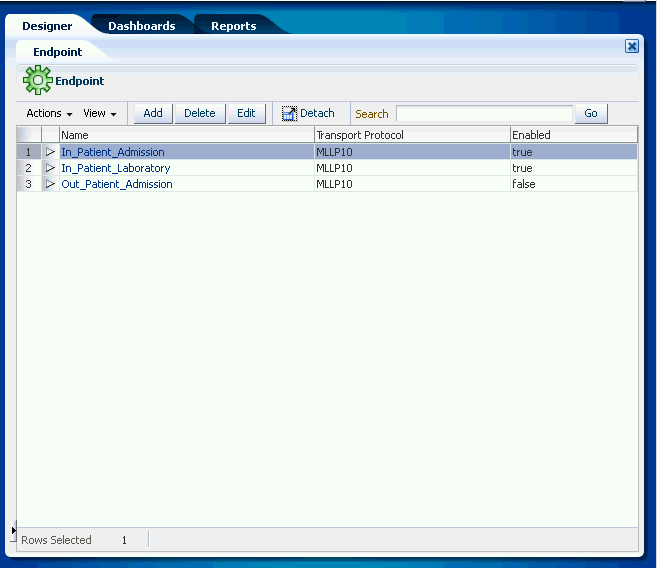This screenshot has width=657, height=568.
Task: Click 'true' cell in In_Patient_Admission row
Action: [x=574, y=152]
